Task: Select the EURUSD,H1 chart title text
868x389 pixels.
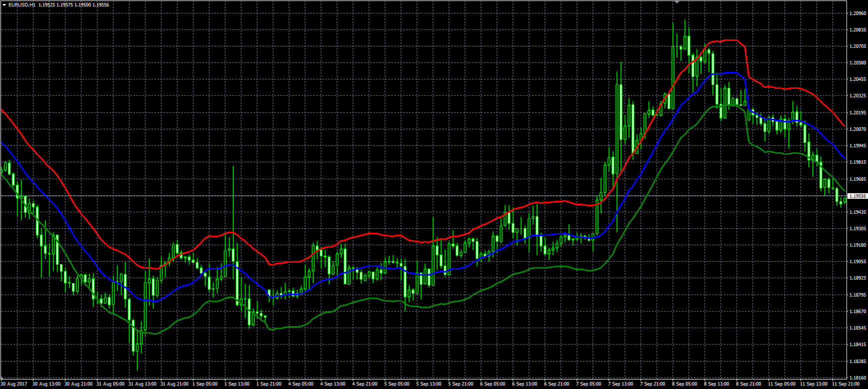Action: tap(22, 5)
